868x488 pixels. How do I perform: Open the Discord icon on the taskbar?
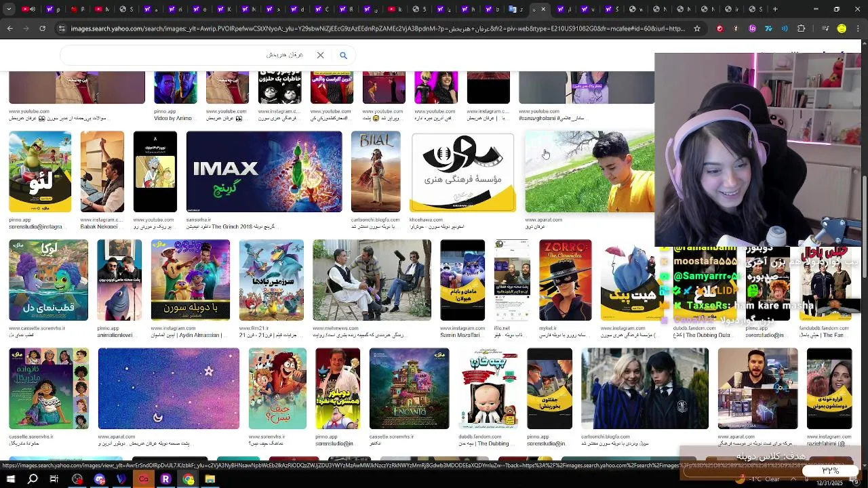tap(100, 479)
